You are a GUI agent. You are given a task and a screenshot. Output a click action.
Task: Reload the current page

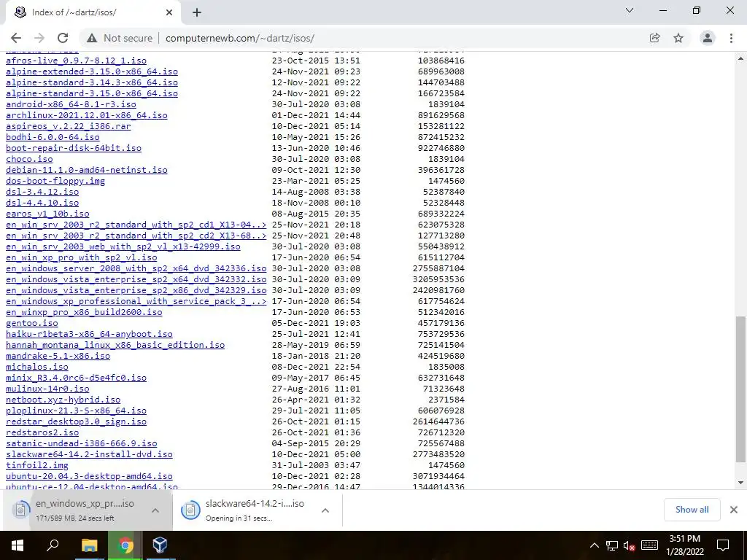(63, 38)
